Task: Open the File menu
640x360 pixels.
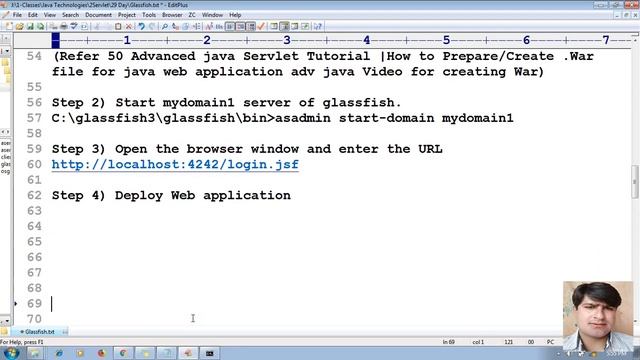Action: pos(17,15)
